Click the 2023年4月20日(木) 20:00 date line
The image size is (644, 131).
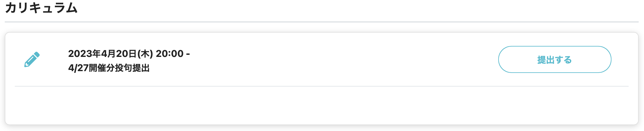129,54
